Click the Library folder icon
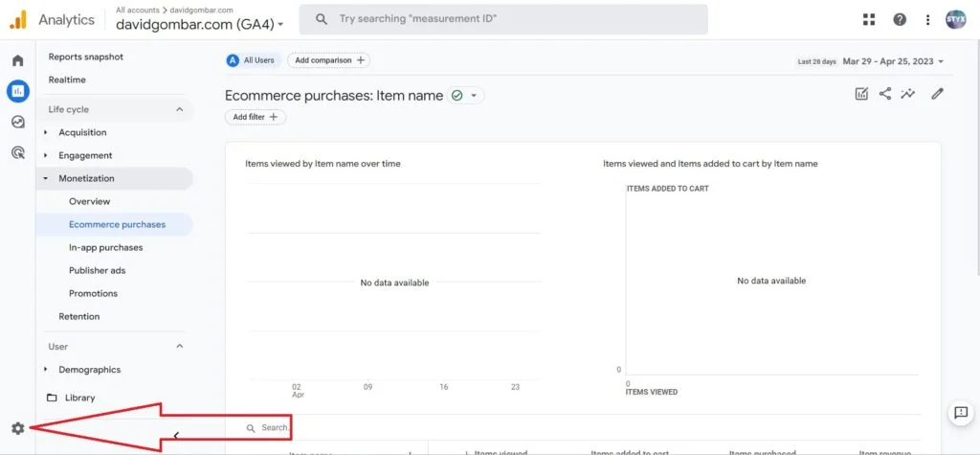 (x=52, y=398)
